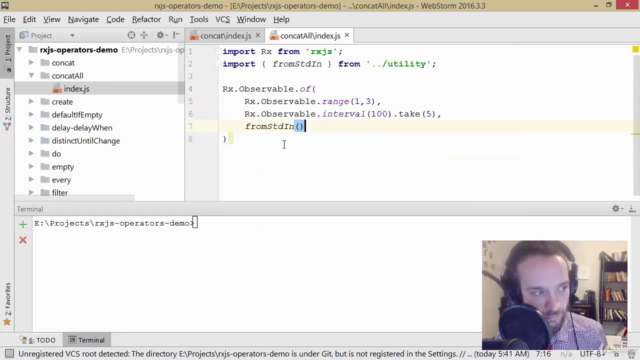Image resolution: width=640 pixels, height=360 pixels.
Task: Open the Edit menu
Action: [29, 19]
